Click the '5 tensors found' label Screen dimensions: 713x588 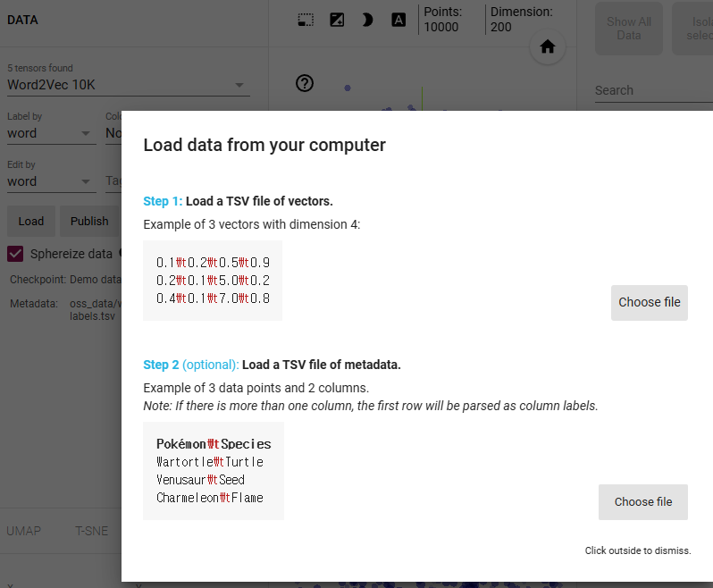coord(40,68)
